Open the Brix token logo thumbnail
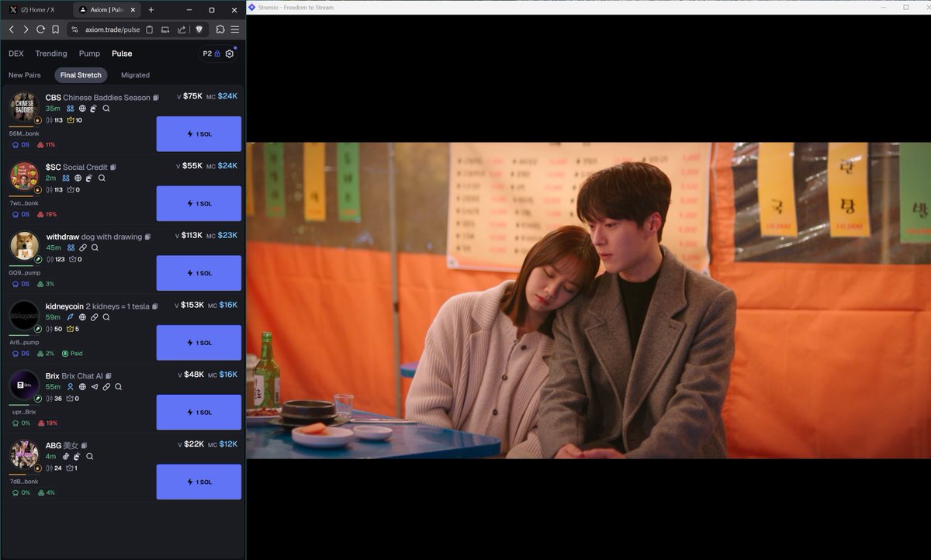 [24, 385]
